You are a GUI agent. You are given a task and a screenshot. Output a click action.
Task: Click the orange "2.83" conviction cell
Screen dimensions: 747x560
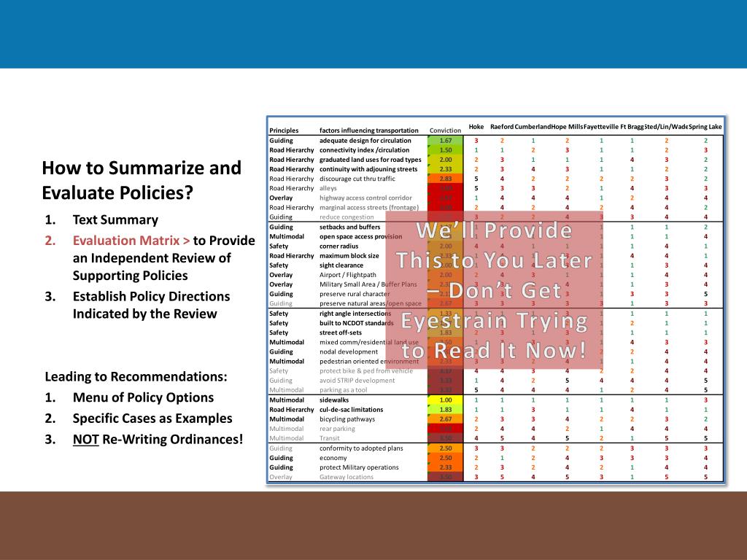(x=446, y=179)
